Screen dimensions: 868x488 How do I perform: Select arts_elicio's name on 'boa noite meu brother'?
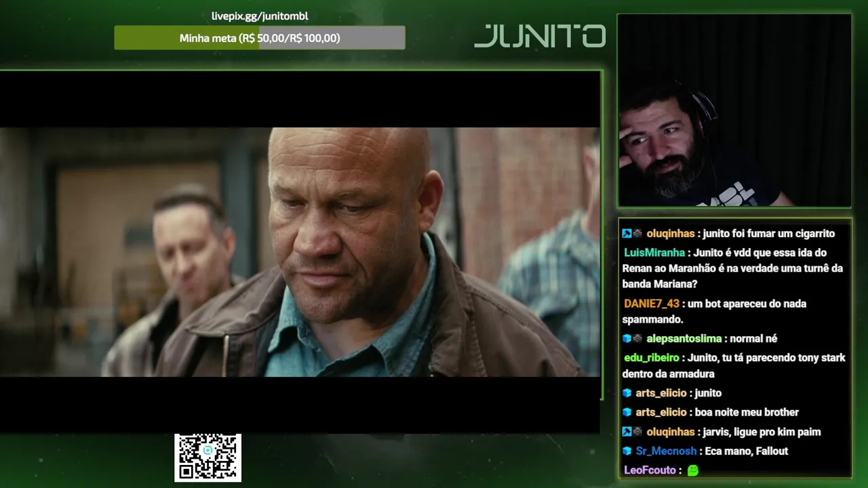pos(661,412)
